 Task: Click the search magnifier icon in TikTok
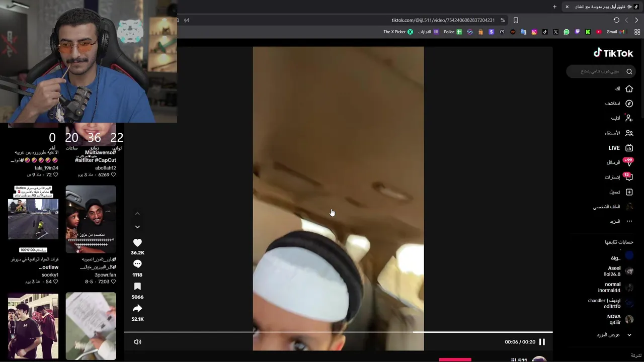pyautogui.click(x=629, y=71)
